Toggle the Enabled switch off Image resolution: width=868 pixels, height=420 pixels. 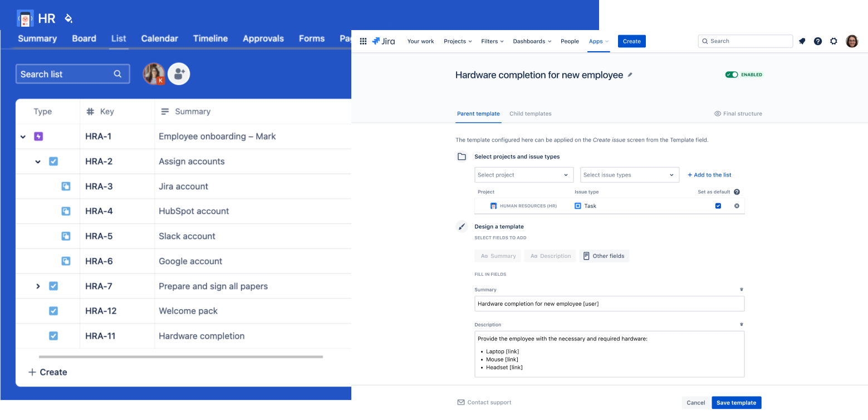coord(731,75)
